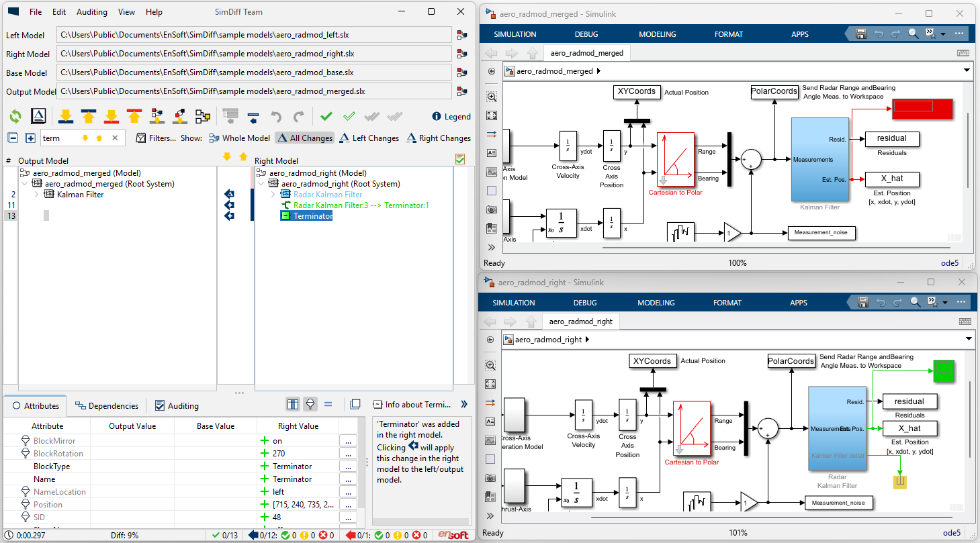Browse for the Output Model file
The image size is (980, 543).
pyautogui.click(x=462, y=91)
